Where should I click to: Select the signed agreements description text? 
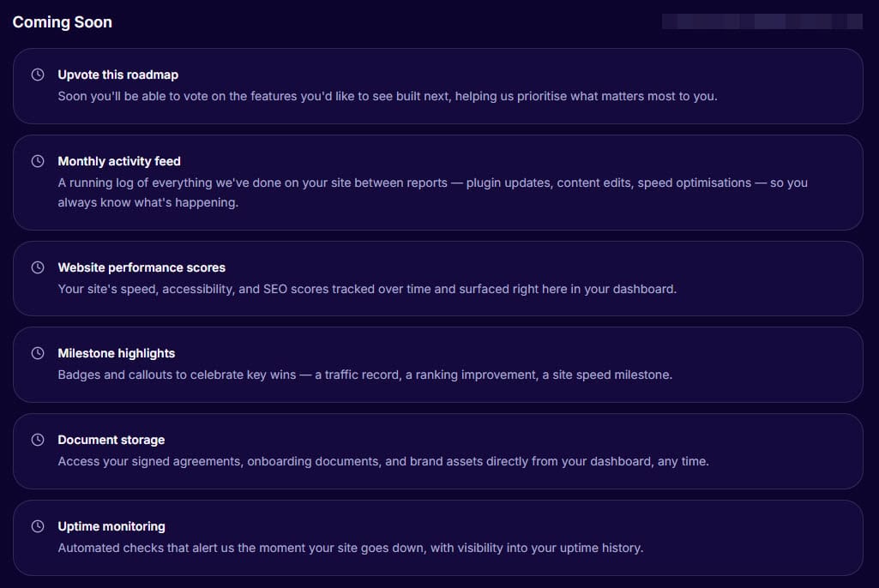[383, 461]
